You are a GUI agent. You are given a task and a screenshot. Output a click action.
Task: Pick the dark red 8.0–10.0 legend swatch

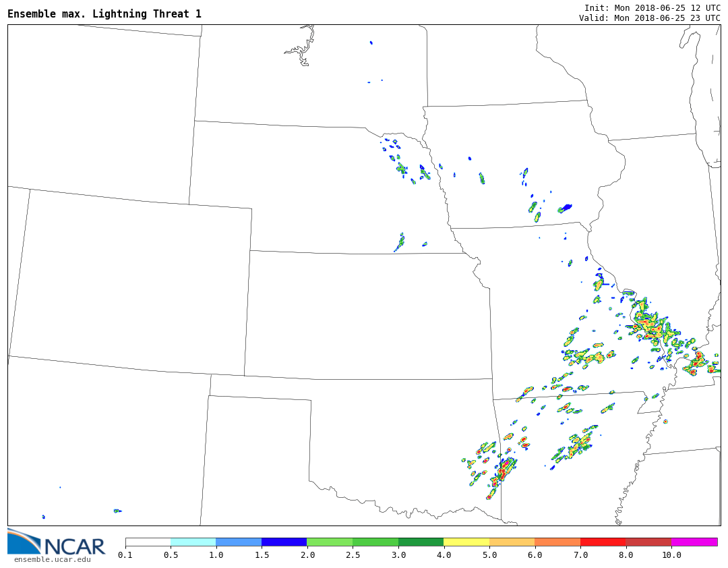(x=648, y=542)
